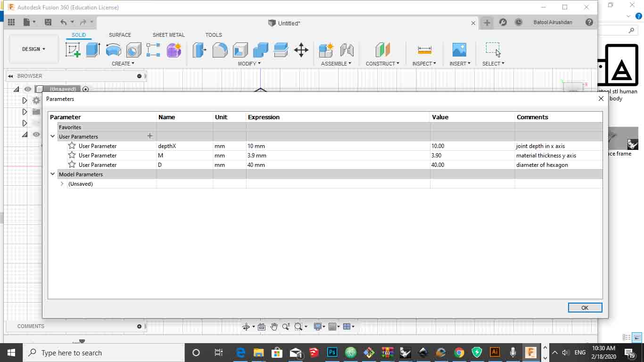Click the D expression 40 mm cell

tap(338, 165)
